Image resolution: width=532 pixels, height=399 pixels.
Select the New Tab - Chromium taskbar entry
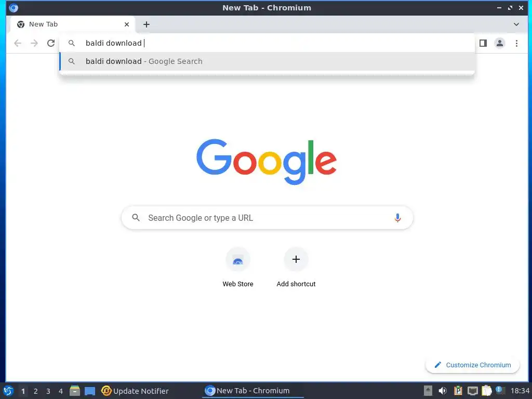(x=253, y=391)
